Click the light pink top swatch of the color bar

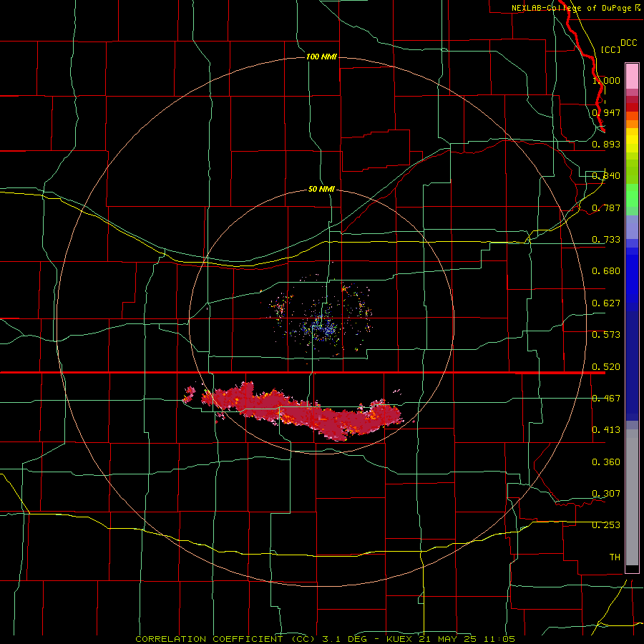tap(632, 76)
